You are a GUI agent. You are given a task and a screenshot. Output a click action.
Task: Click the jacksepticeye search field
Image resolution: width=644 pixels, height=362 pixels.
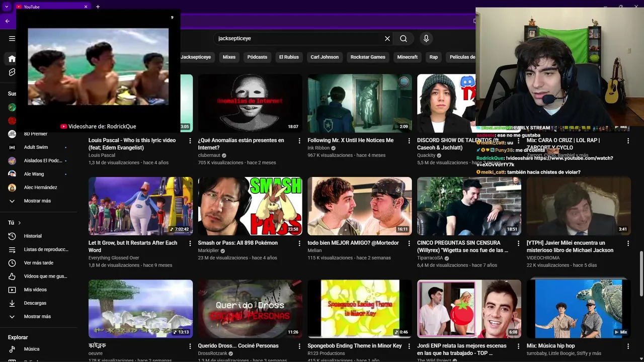point(299,39)
